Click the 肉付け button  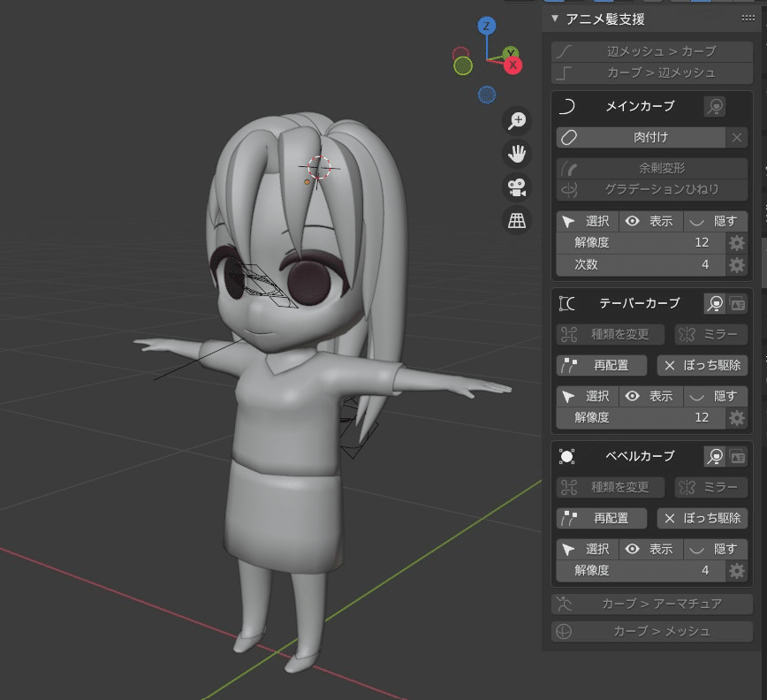pyautogui.click(x=641, y=138)
